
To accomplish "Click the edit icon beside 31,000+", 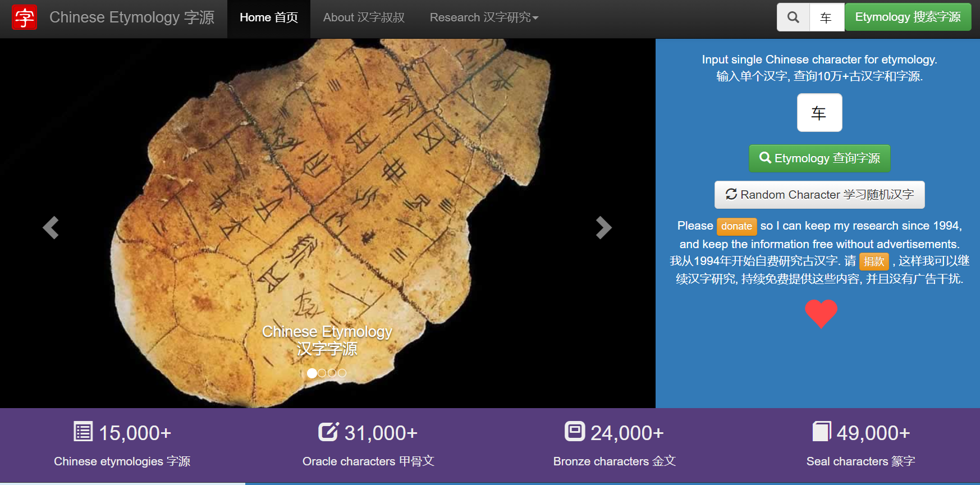I will [x=328, y=432].
